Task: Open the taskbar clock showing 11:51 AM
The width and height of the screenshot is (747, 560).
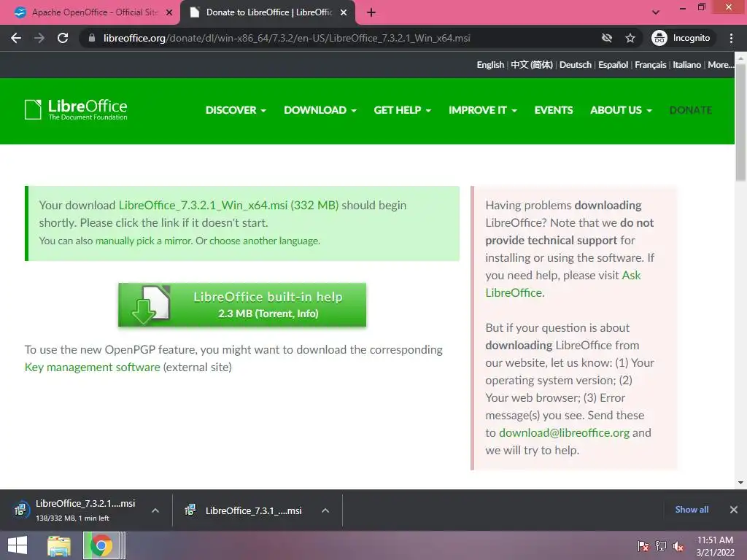Action: point(715,546)
